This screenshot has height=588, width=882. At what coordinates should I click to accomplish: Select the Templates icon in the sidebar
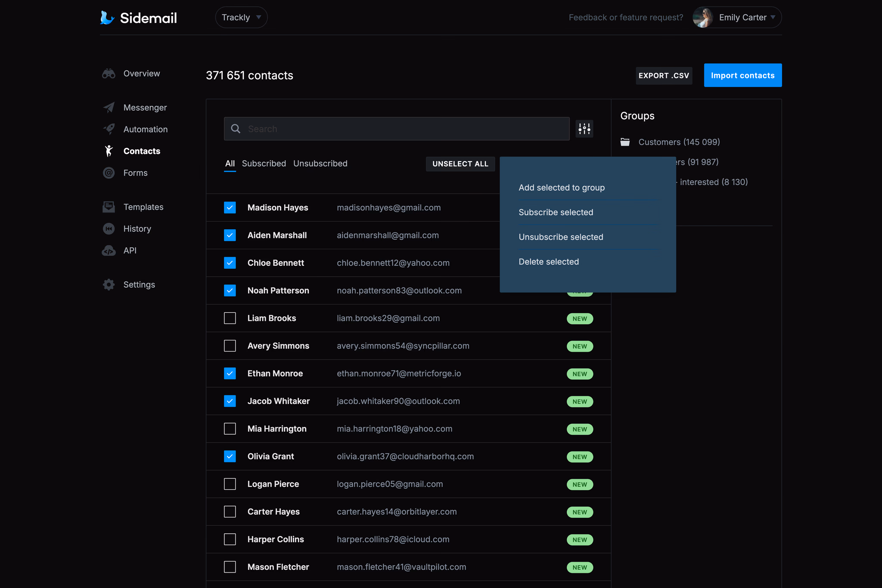point(109,207)
